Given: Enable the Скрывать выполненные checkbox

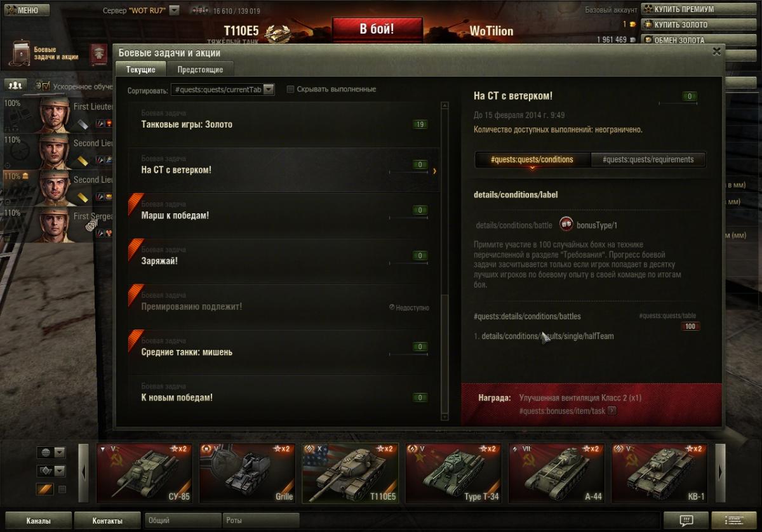Looking at the screenshot, I should pos(290,90).
